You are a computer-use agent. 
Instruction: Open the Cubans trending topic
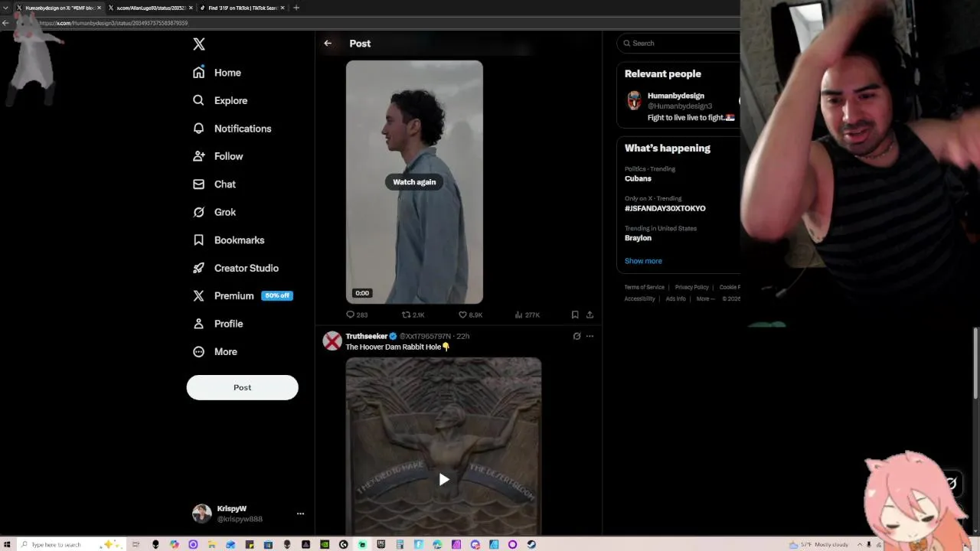click(x=638, y=179)
